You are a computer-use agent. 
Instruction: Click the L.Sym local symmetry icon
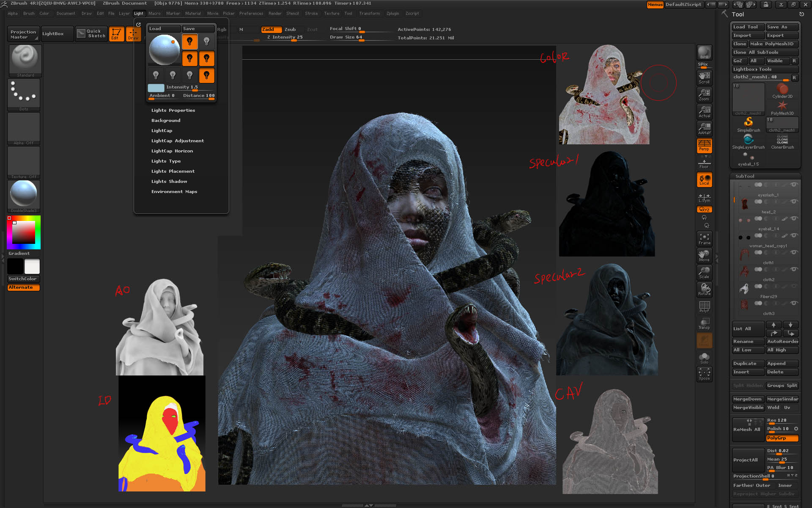(x=704, y=198)
